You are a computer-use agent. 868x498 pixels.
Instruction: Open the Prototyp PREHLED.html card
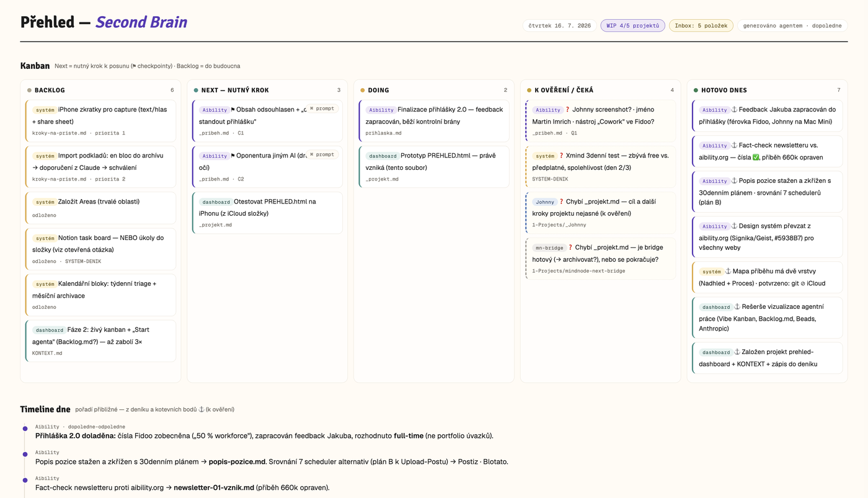(434, 166)
